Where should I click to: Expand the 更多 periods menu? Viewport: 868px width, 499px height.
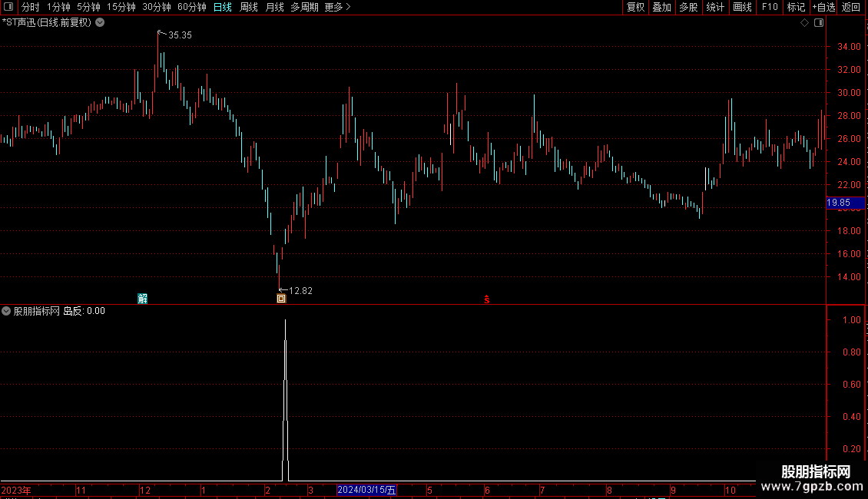[337, 7]
